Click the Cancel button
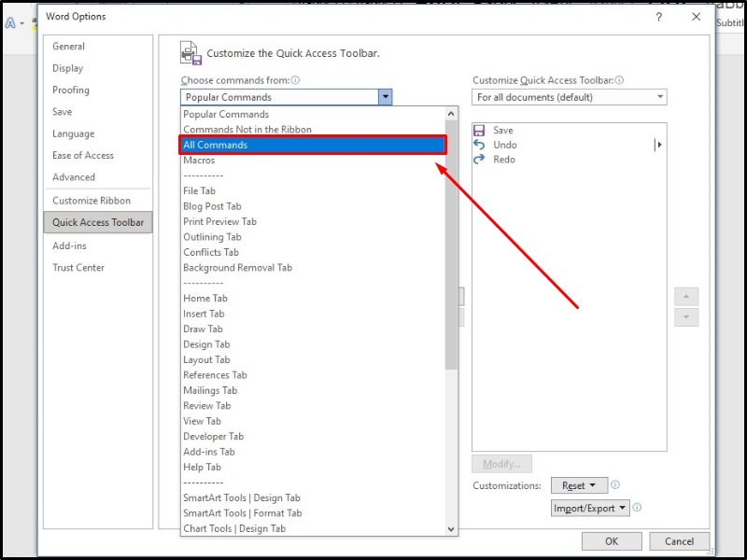Screen dimensions: 747x560 pos(680,541)
